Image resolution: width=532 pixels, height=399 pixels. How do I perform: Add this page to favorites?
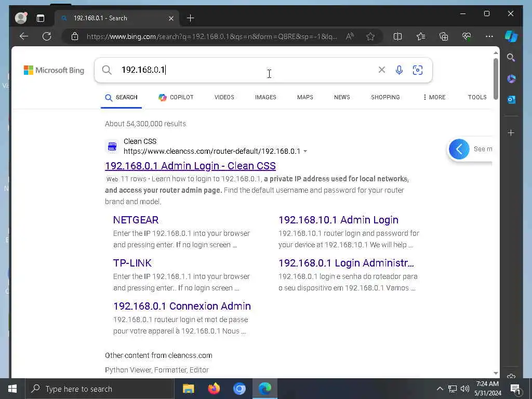pos(370,36)
